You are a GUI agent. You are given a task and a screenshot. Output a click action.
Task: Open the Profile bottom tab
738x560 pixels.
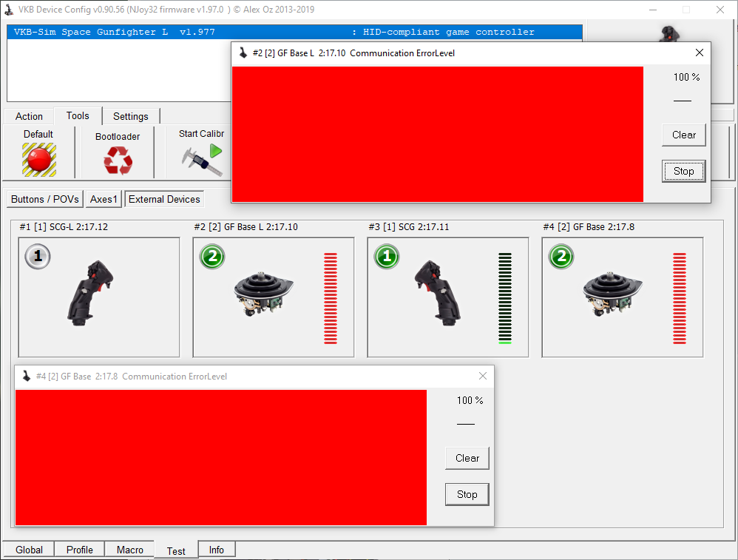[x=80, y=550]
